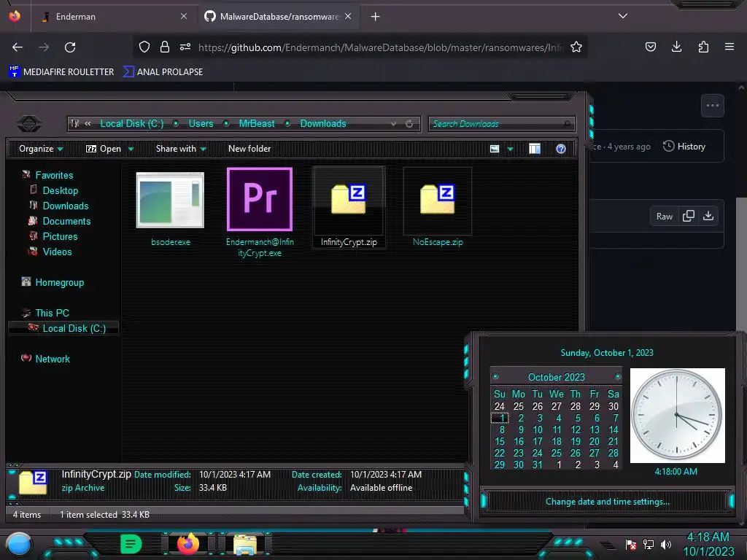Reload the GitHub page
The width and height of the screenshot is (747, 560).
coord(70,47)
